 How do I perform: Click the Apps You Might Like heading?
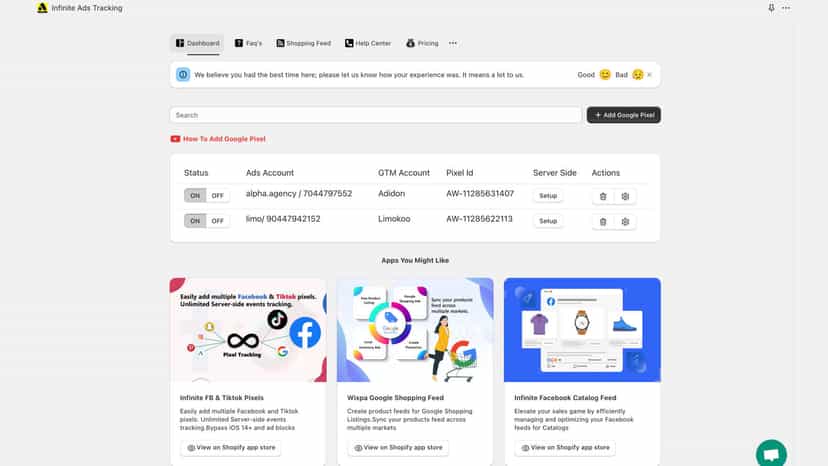click(415, 260)
